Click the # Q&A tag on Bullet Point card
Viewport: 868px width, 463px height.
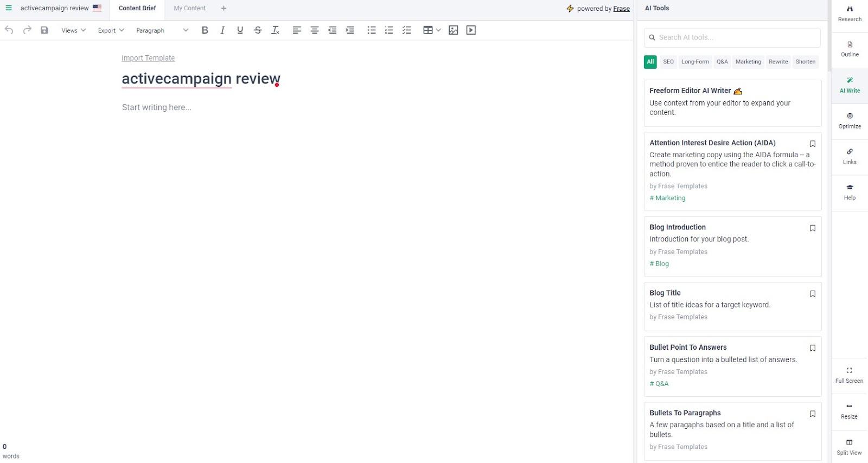(659, 383)
